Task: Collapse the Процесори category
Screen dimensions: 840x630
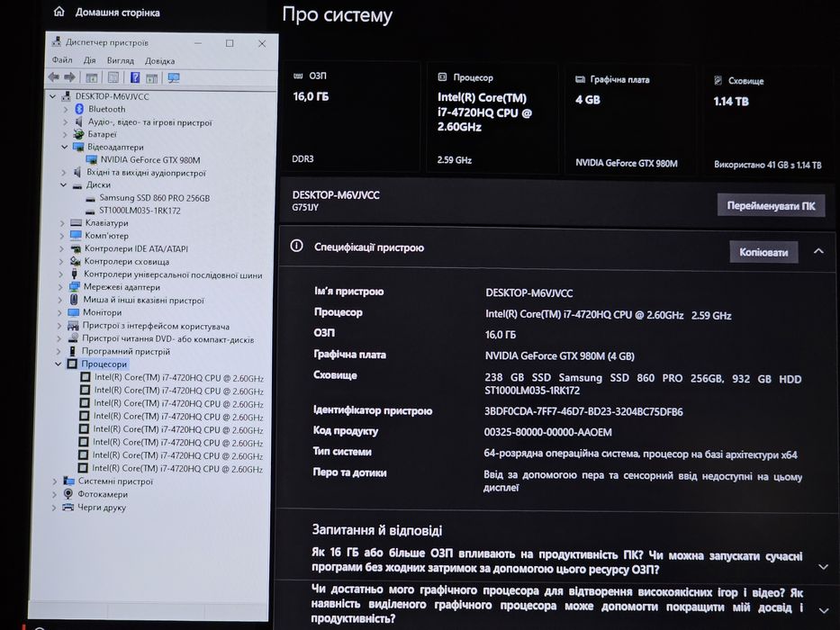Action: click(59, 364)
